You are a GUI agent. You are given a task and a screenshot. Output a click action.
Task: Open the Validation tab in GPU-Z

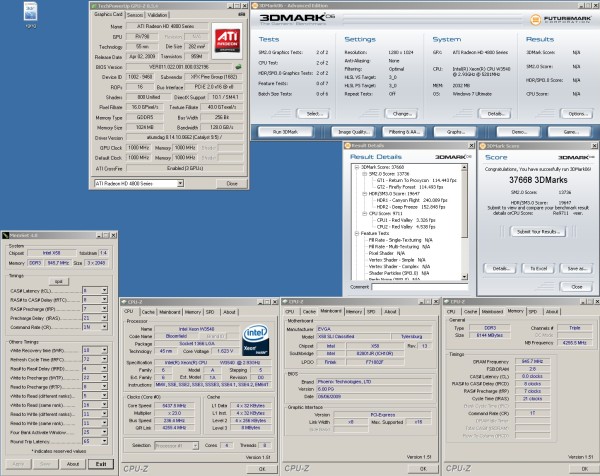[x=159, y=15]
